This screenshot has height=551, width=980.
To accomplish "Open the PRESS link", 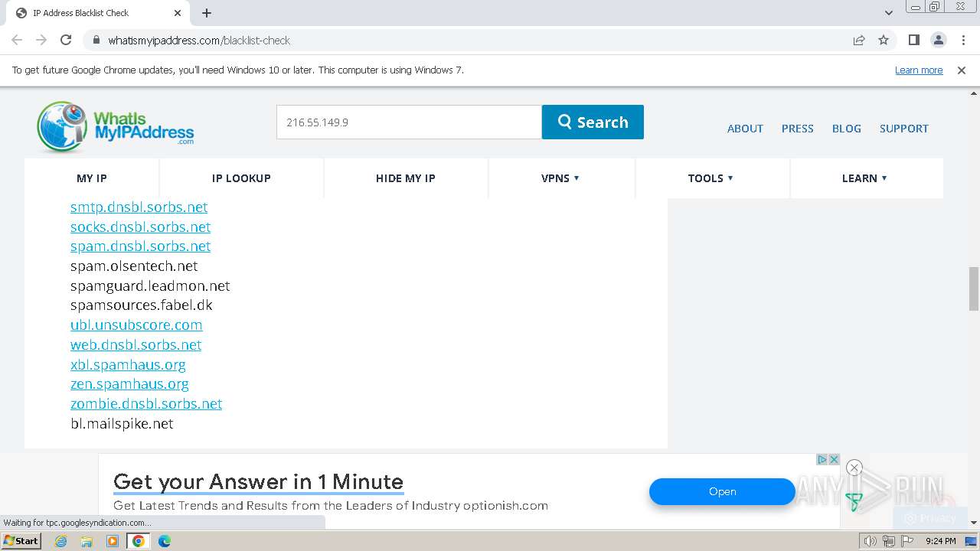I will [797, 129].
